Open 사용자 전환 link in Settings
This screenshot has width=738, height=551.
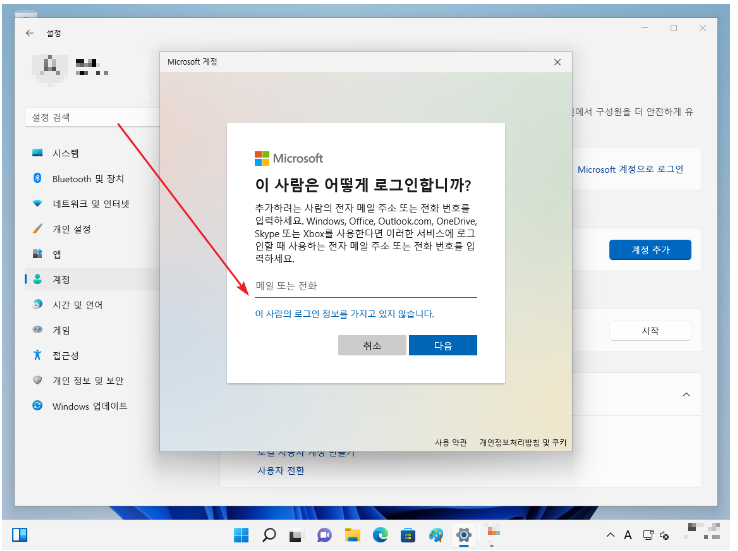(x=281, y=471)
